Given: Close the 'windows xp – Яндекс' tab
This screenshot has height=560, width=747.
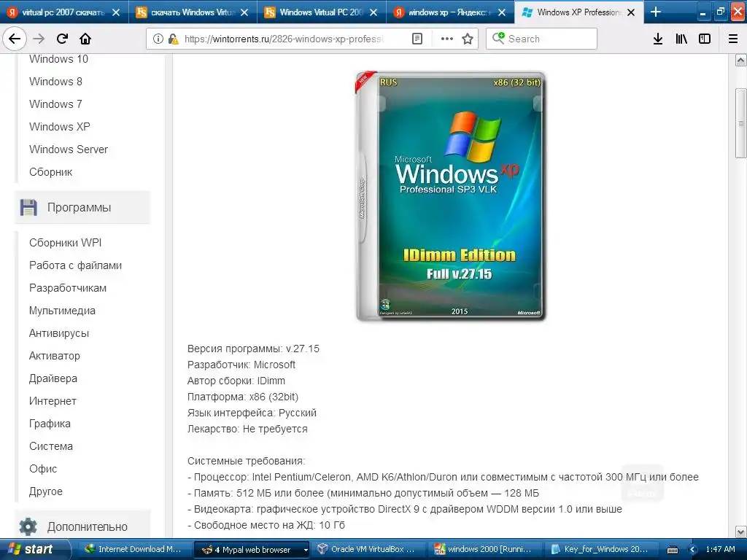Looking at the screenshot, I should point(502,12).
